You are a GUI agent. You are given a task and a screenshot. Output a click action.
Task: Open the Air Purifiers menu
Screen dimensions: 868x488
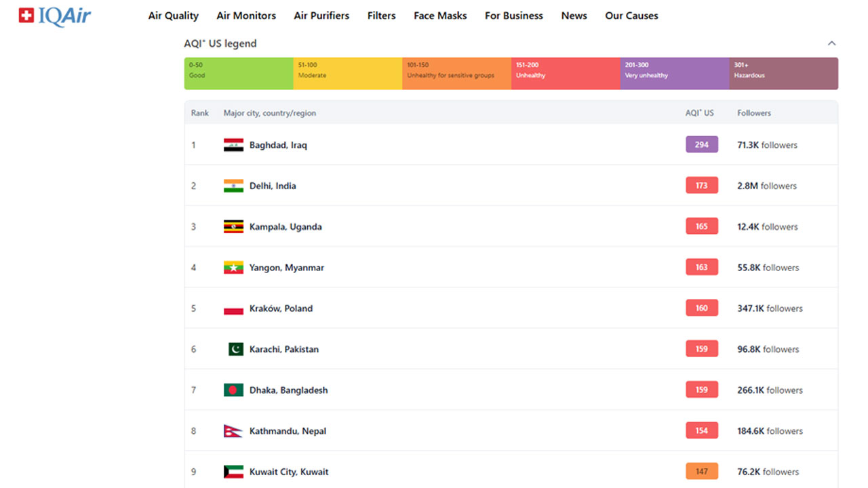pyautogui.click(x=321, y=16)
